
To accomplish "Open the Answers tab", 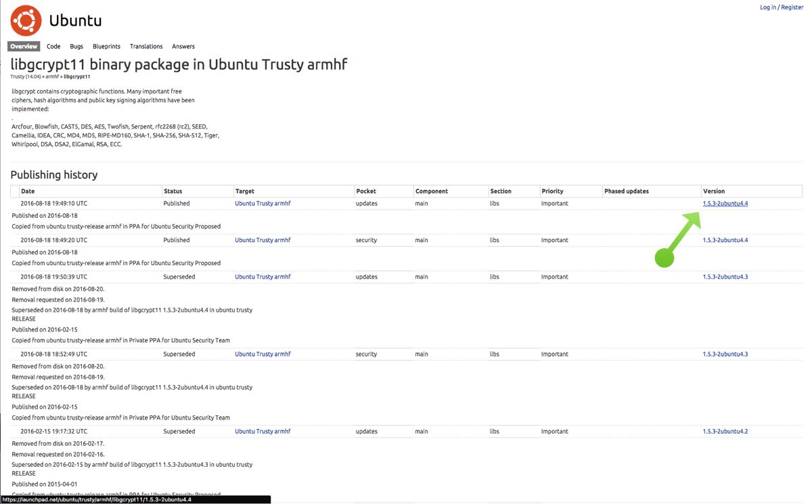I will tap(183, 47).
